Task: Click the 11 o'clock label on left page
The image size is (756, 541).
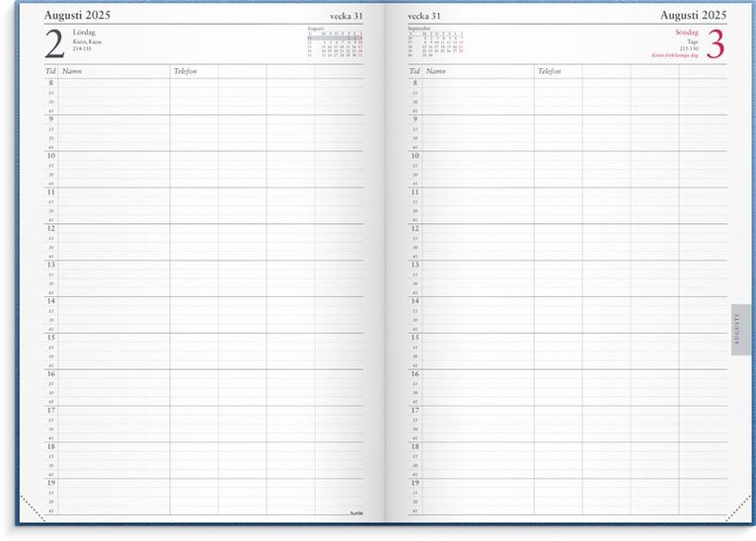Action: coord(50,192)
